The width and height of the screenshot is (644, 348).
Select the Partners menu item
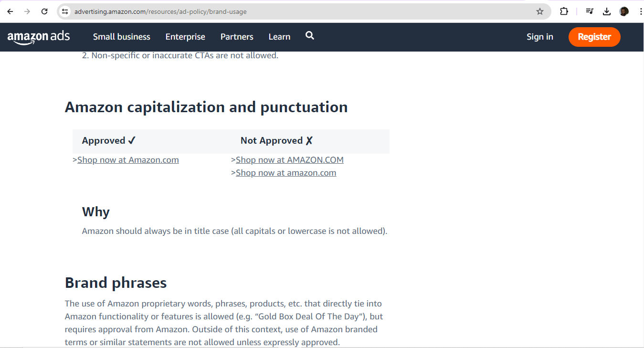(x=237, y=37)
